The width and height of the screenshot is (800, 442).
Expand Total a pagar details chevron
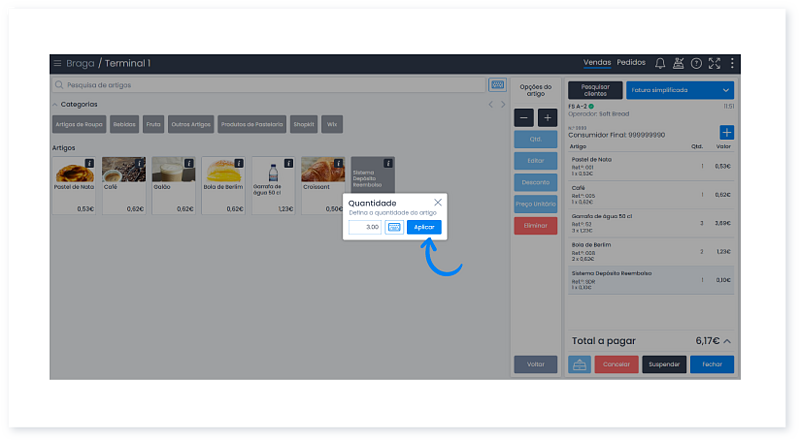click(x=727, y=341)
